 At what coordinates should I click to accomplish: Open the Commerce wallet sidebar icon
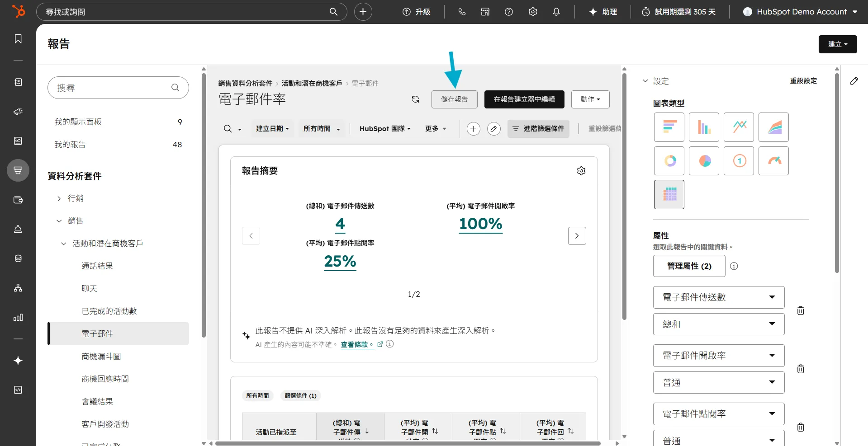click(x=18, y=200)
